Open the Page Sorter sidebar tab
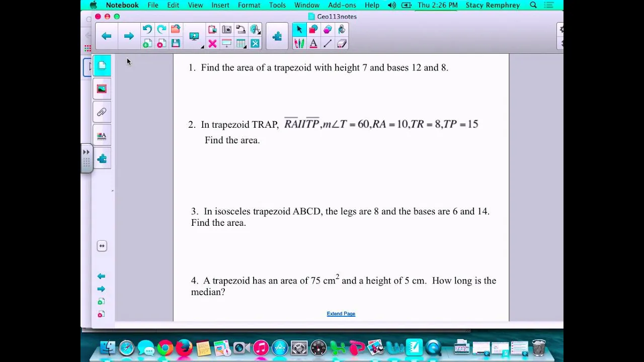The width and height of the screenshot is (644, 362). [102, 66]
